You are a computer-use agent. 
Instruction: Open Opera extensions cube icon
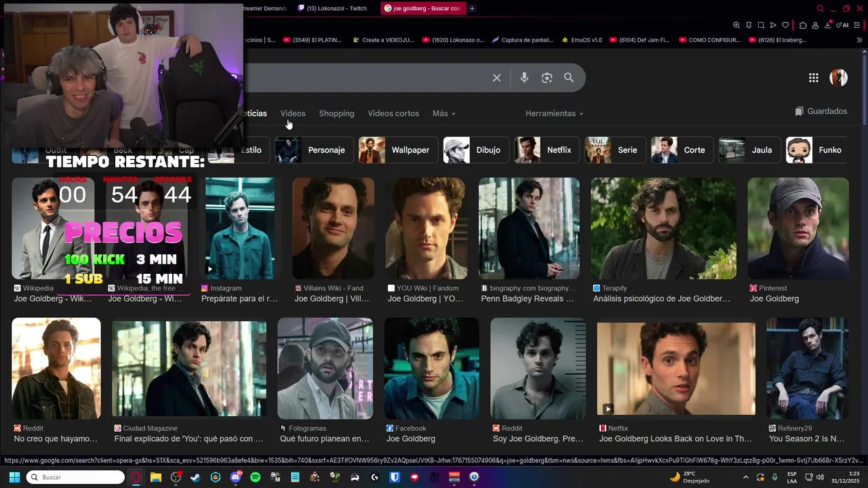tap(803, 25)
